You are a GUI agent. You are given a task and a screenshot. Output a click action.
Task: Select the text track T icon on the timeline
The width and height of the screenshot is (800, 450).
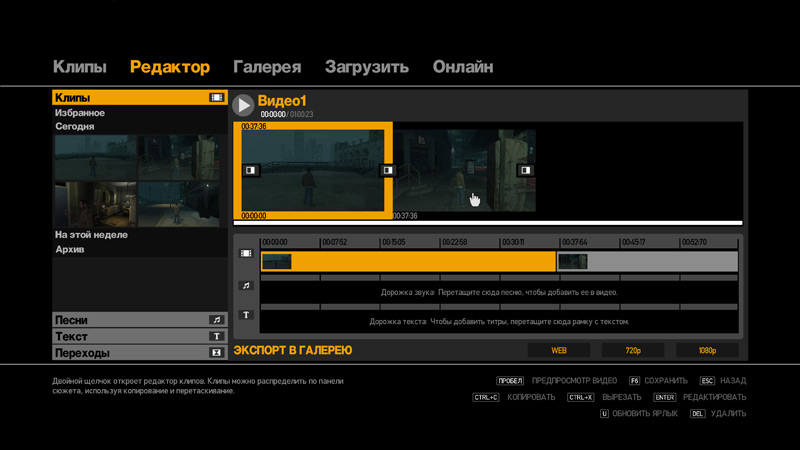pos(246,315)
